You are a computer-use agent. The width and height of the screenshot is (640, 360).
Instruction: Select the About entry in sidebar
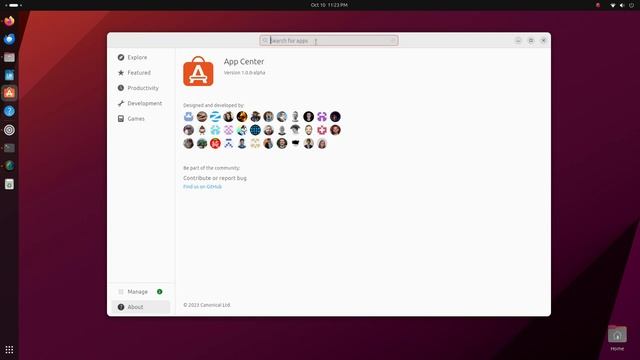click(140, 307)
